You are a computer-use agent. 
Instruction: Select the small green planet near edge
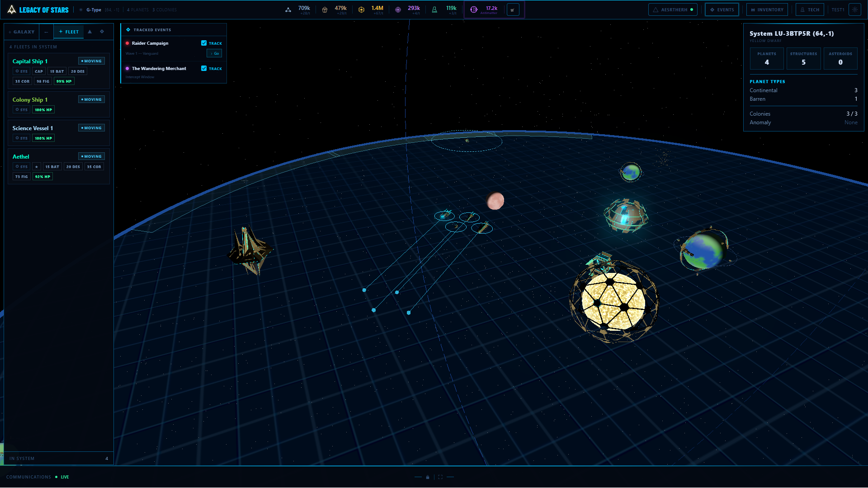[631, 172]
